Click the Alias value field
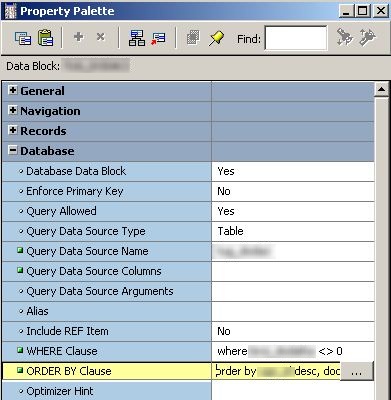This screenshot has width=391, height=400. click(x=293, y=311)
